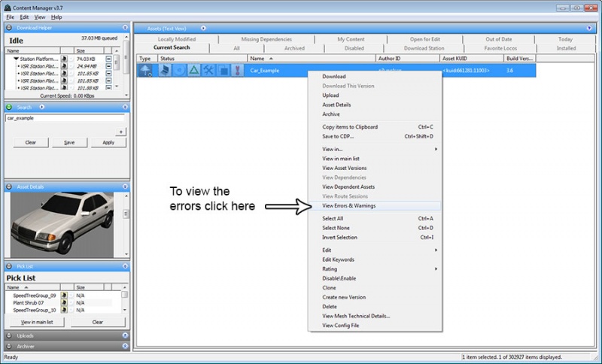Choose Create new Version in context menu
Viewport: 602px width, 364px height.
click(375, 297)
